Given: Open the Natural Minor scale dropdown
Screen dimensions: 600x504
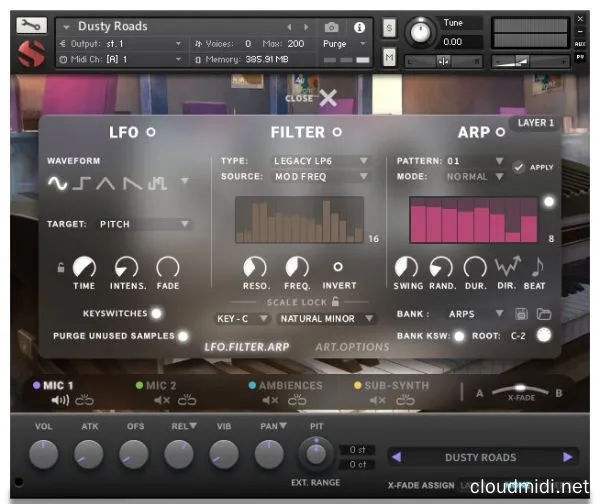Looking at the screenshot, I should 326,319.
